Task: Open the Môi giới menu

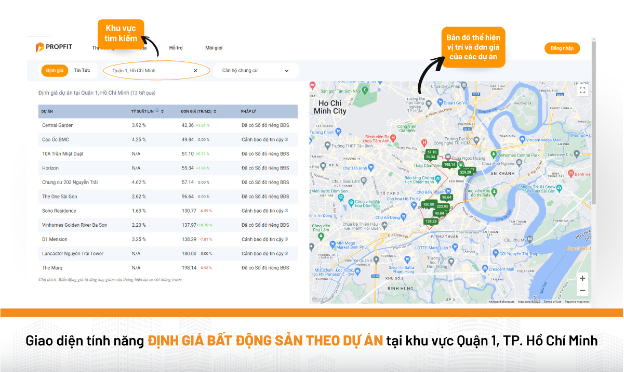Action: (x=214, y=48)
